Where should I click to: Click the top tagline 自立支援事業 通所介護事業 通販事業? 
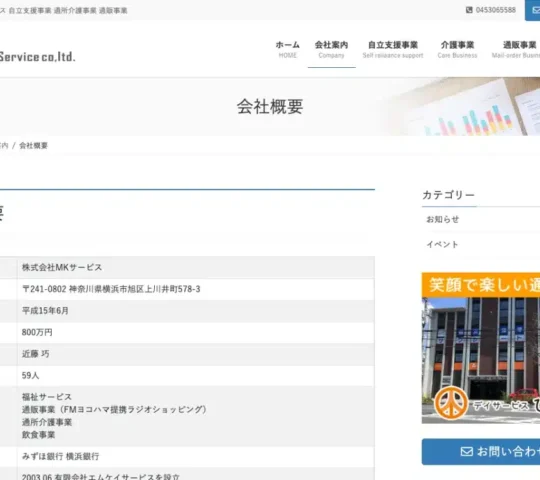click(x=68, y=10)
